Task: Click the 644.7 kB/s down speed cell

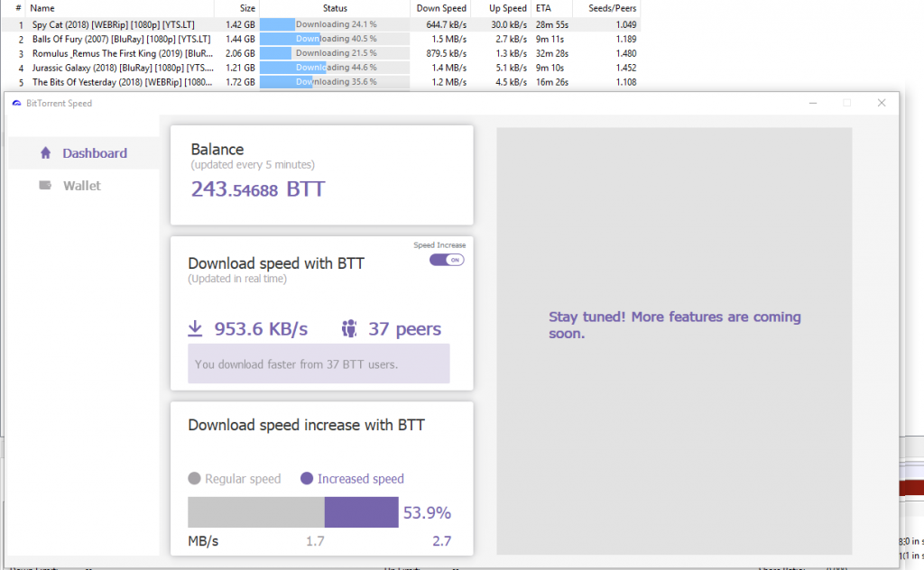Action: [446, 24]
